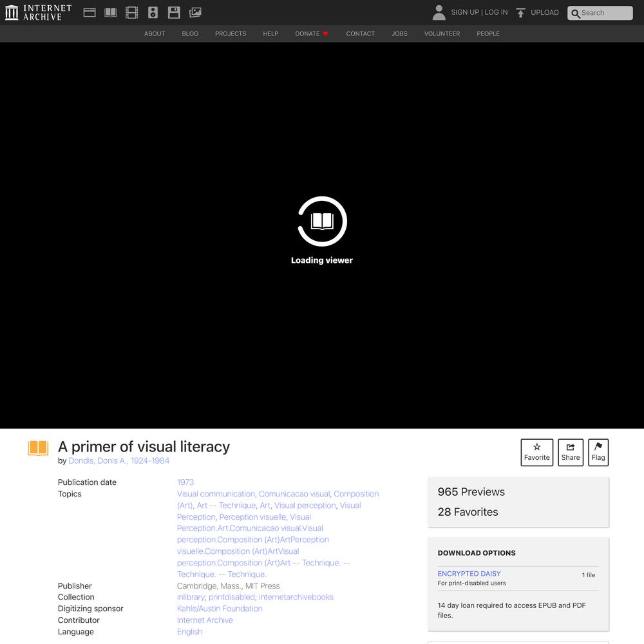The width and height of the screenshot is (644, 644).
Task: Open the Comunicacao visual topic link
Action: pyautogui.click(x=294, y=494)
